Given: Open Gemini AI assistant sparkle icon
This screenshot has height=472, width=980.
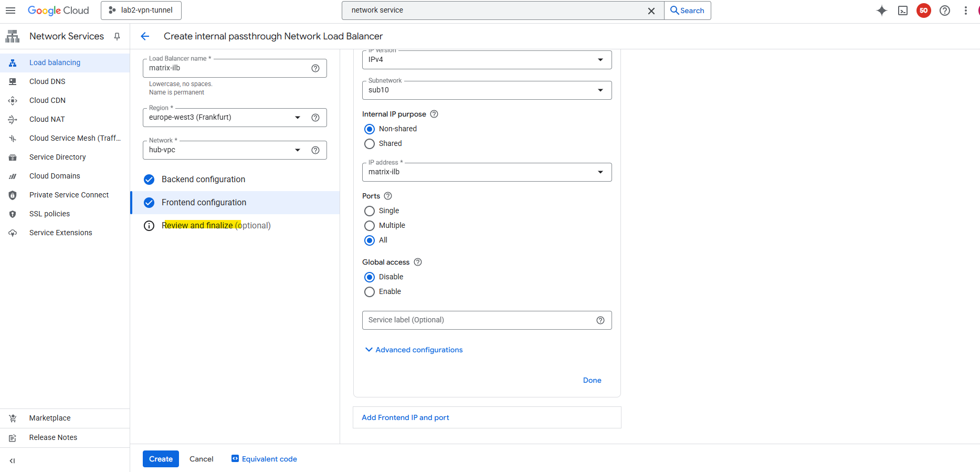Looking at the screenshot, I should [881, 11].
